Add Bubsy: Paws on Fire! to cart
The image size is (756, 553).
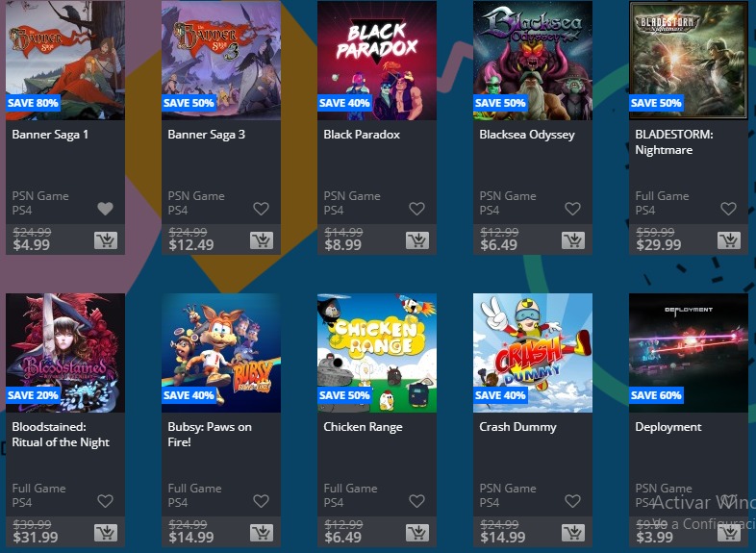[x=262, y=532]
